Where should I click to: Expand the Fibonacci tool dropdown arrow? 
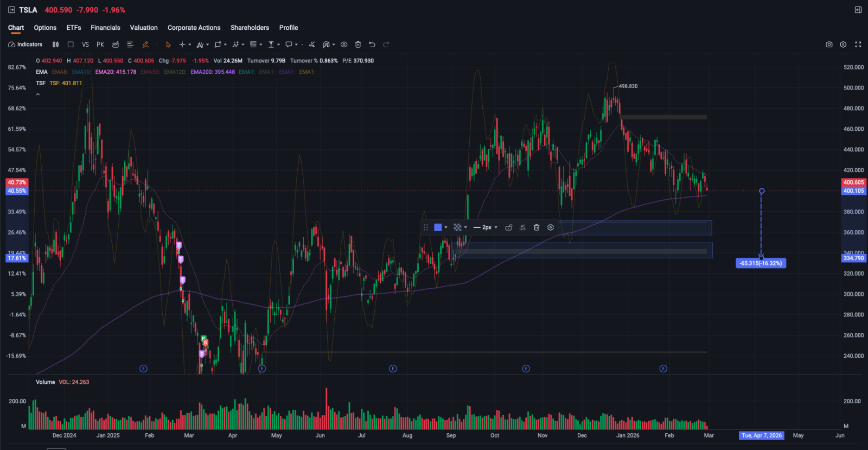(261, 45)
